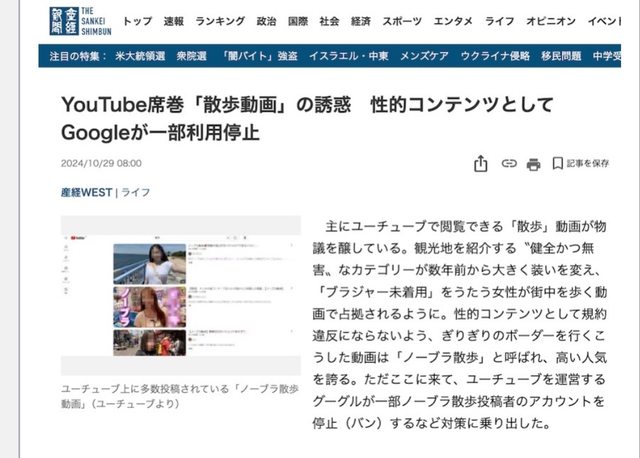Open the 国際 news section
Screen dimensions: 640x458
(297, 20)
